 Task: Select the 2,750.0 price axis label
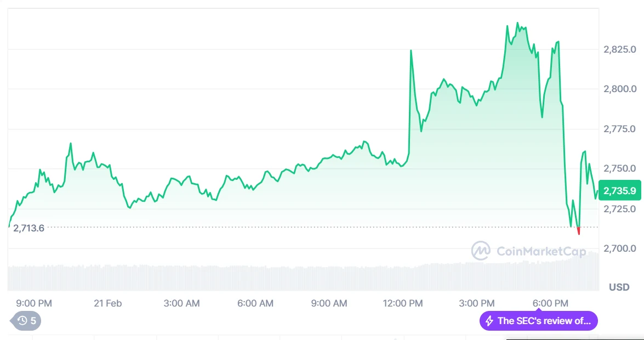(x=619, y=168)
